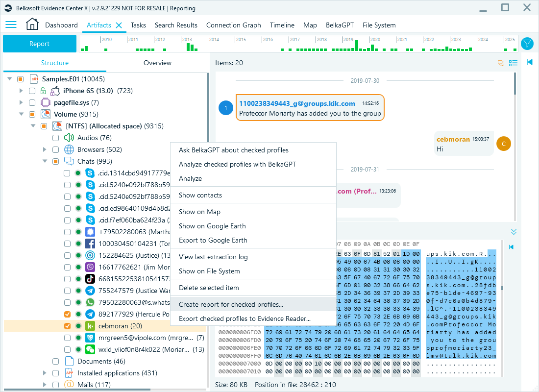The height and width of the screenshot is (392, 539).
Task: Expand the iPhone 6S (13.0) node
Action: [x=21, y=91]
